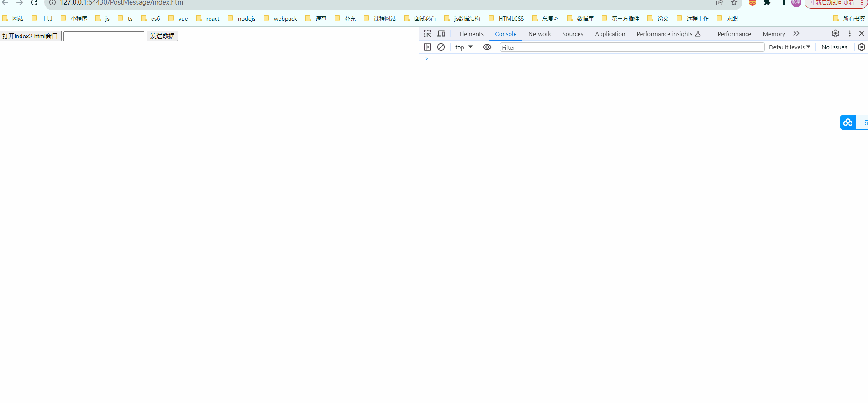The image size is (868, 403).
Task: Open the Memory tab
Action: 774,34
